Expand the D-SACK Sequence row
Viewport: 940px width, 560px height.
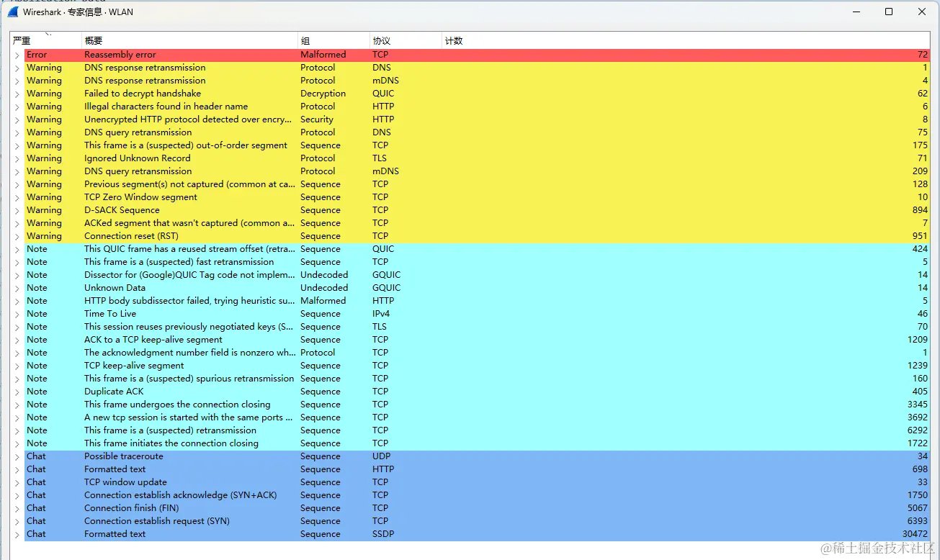(x=17, y=210)
